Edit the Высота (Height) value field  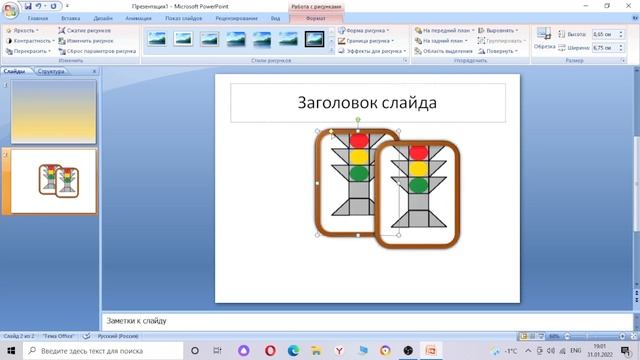point(604,34)
